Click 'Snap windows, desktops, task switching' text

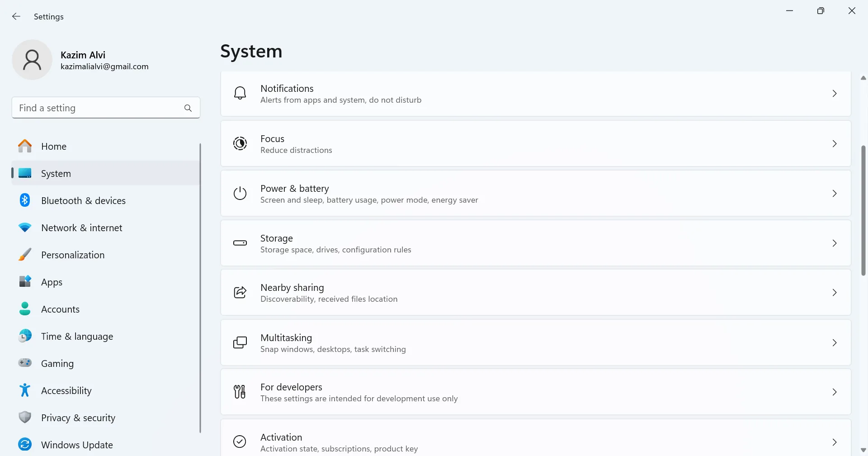click(x=333, y=349)
